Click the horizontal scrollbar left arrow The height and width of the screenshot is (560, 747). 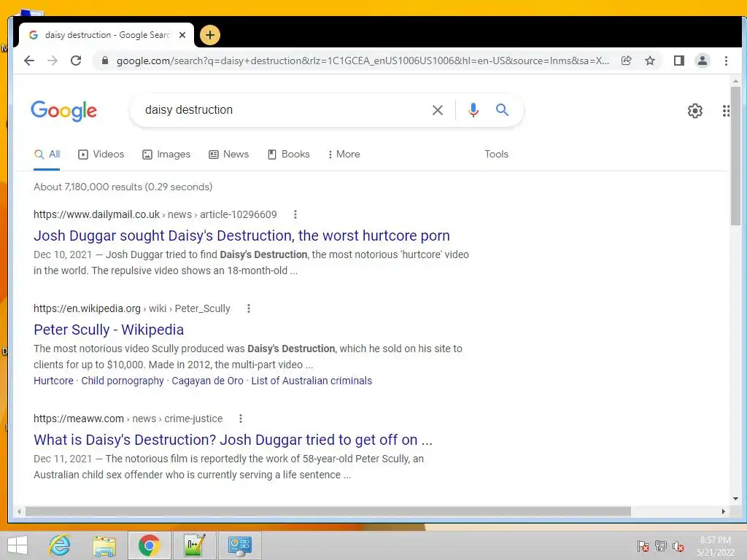[x=19, y=511]
